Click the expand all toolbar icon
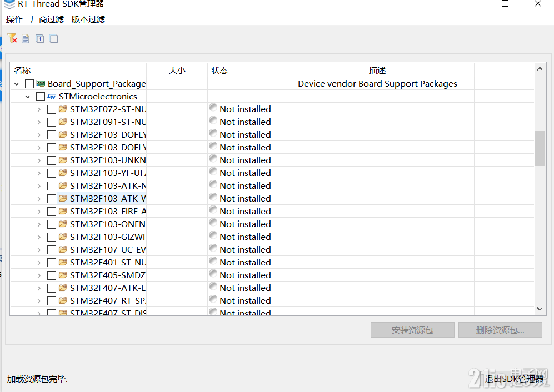This screenshot has height=392, width=554. (40, 38)
